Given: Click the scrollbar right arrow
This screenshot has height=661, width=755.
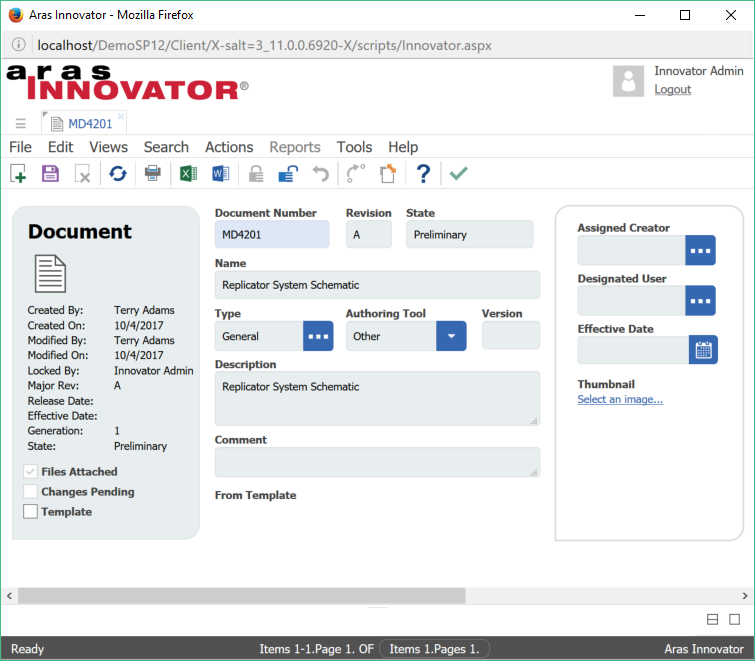Looking at the screenshot, I should tap(745, 596).
